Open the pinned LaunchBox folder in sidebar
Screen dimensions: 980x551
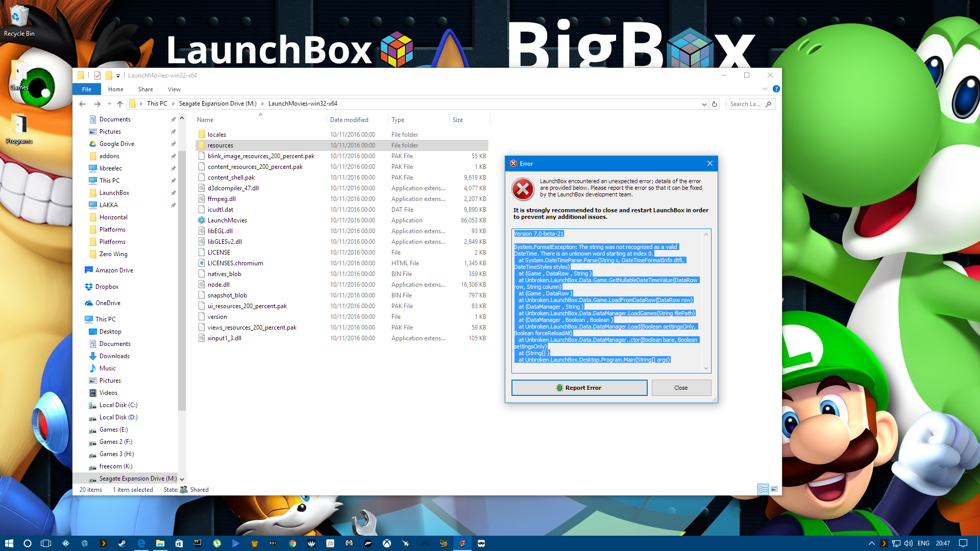coord(114,193)
